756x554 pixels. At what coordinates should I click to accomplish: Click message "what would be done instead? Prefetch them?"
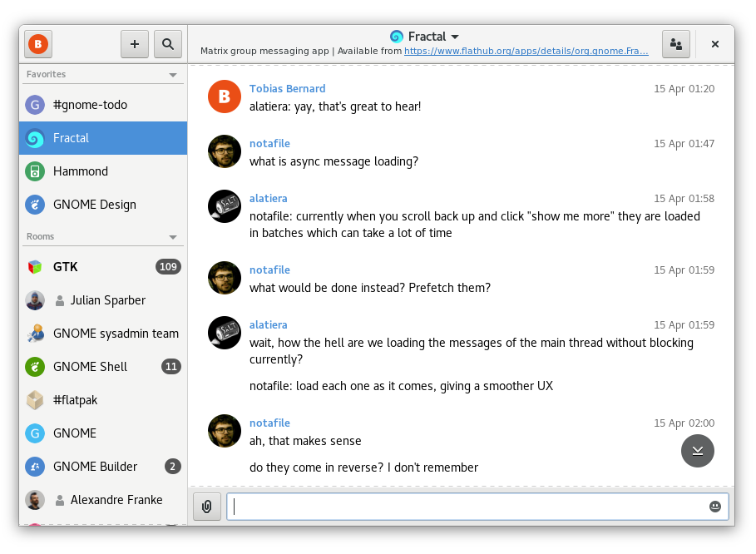pyautogui.click(x=370, y=288)
